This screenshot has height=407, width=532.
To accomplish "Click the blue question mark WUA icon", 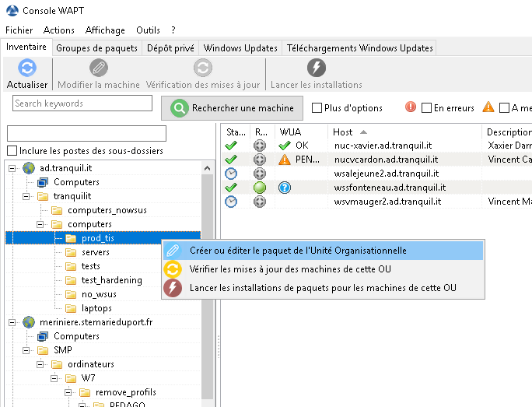I will pos(285,188).
